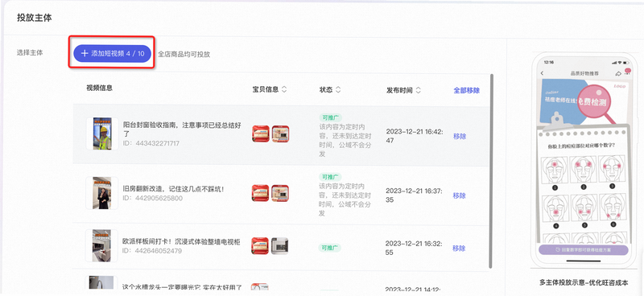Click 全部移除 to remove all videos
The height and width of the screenshot is (296, 644).
(x=466, y=90)
